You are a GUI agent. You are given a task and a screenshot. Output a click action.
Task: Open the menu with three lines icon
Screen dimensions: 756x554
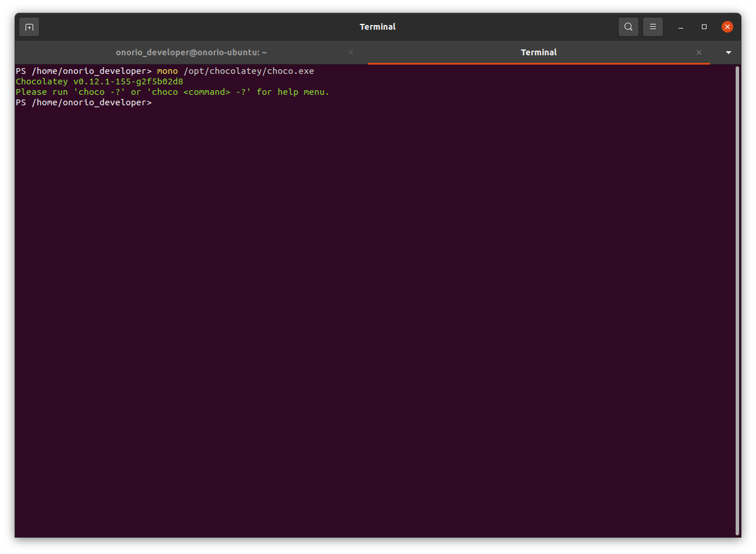point(652,26)
